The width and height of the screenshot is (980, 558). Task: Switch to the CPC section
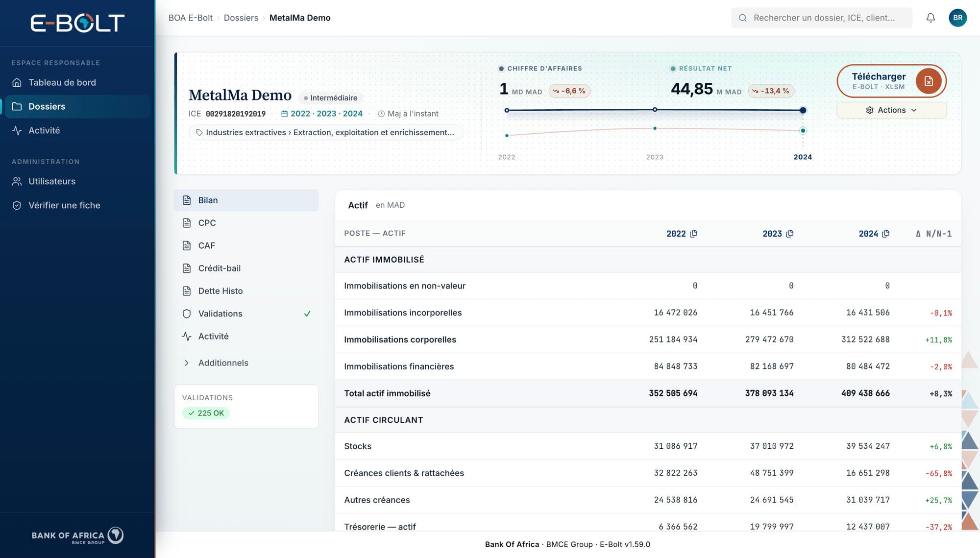pos(246,223)
